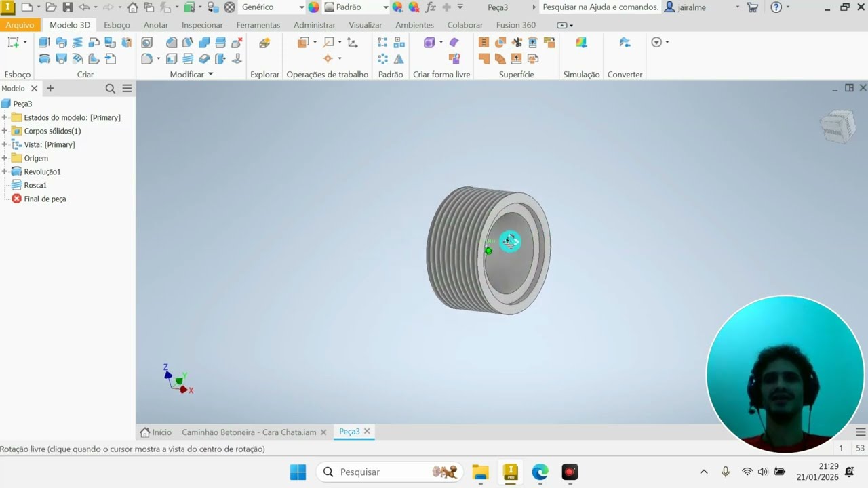868x488 pixels.
Task: Switch to Caminhão Betoneira - Cara Chata.iam tab
Action: (x=249, y=432)
